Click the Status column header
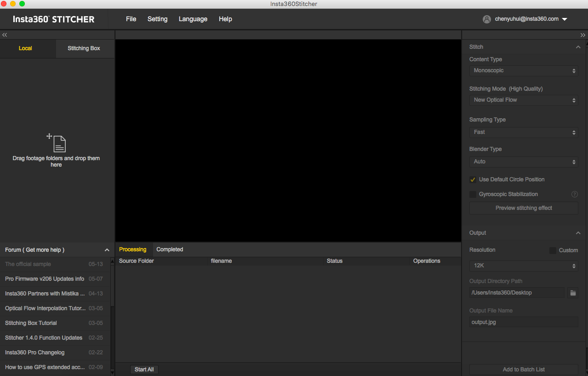This screenshot has height=376, width=588. click(335, 261)
